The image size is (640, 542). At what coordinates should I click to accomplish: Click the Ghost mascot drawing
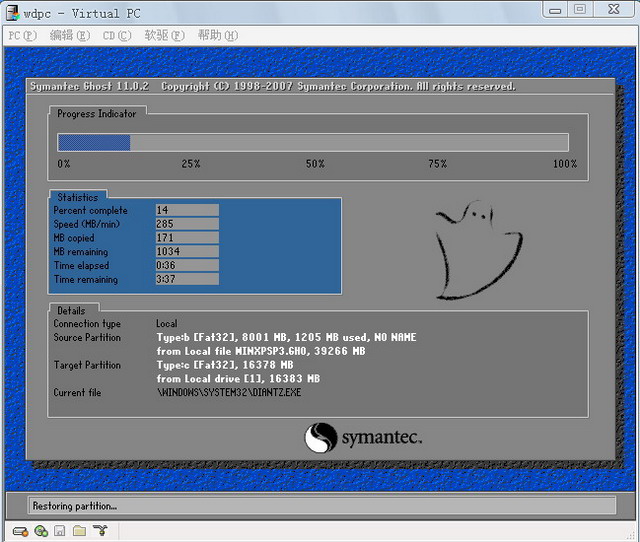tap(479, 250)
